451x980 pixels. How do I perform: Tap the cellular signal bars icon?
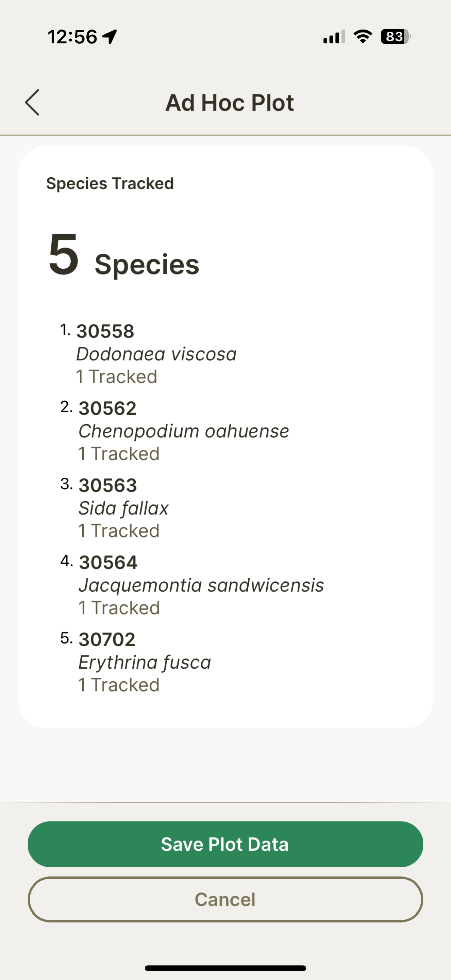[334, 37]
